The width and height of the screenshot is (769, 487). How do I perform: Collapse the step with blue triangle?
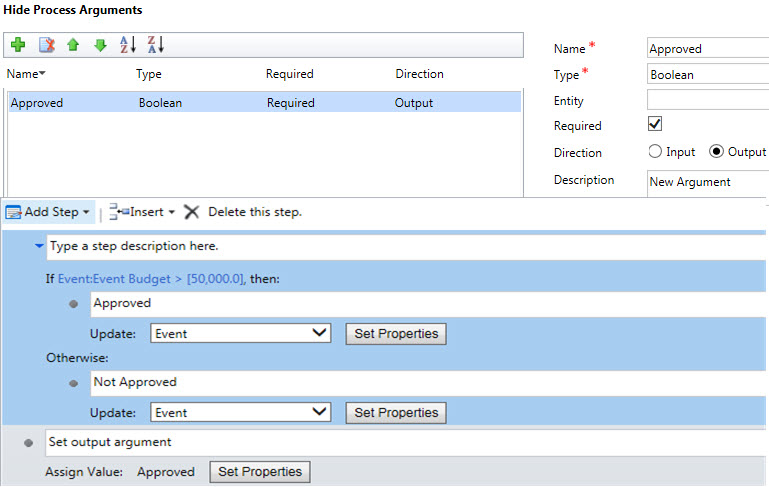(39, 245)
